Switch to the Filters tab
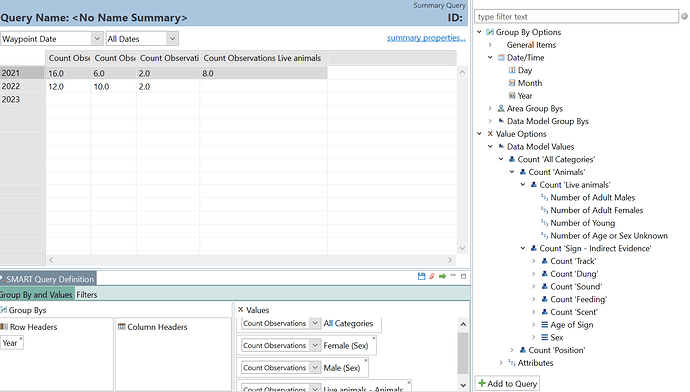The width and height of the screenshot is (690, 392). coord(87,295)
